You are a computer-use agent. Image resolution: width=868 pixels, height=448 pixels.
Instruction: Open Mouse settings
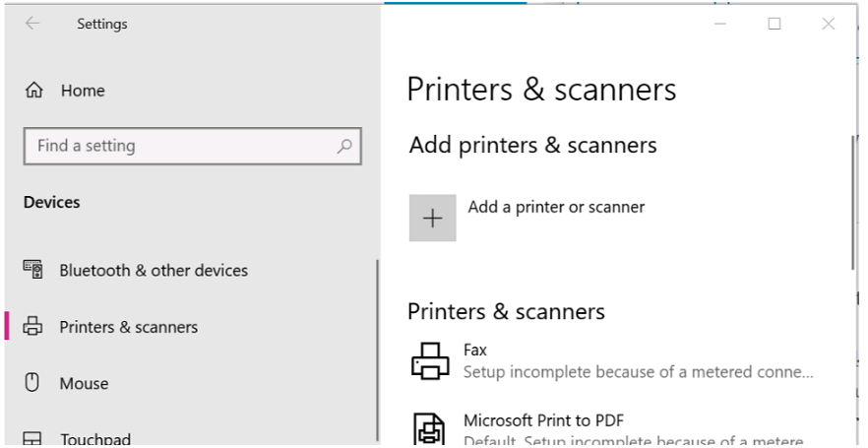(x=67, y=383)
